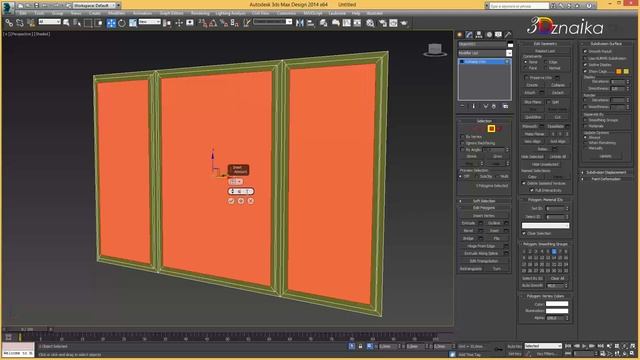Image resolution: width=640 pixels, height=360 pixels.
Task: Open the selection filter All dropdown
Action: pyautogui.click(x=49, y=22)
